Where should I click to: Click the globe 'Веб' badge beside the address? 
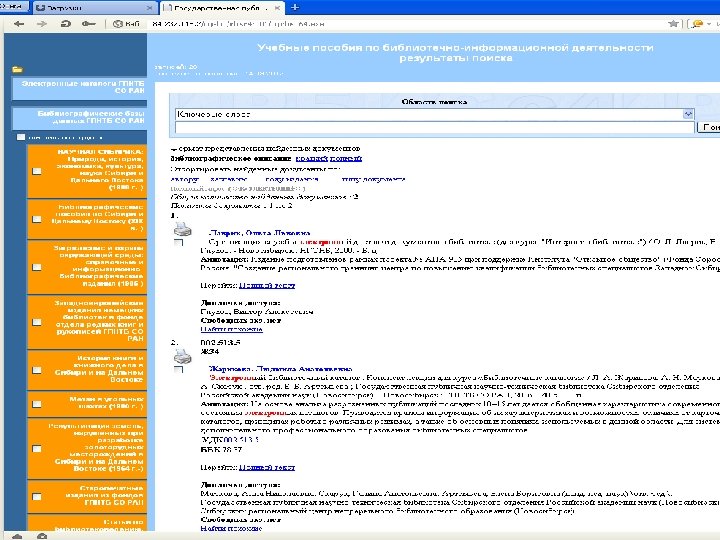pyautogui.click(x=126, y=24)
